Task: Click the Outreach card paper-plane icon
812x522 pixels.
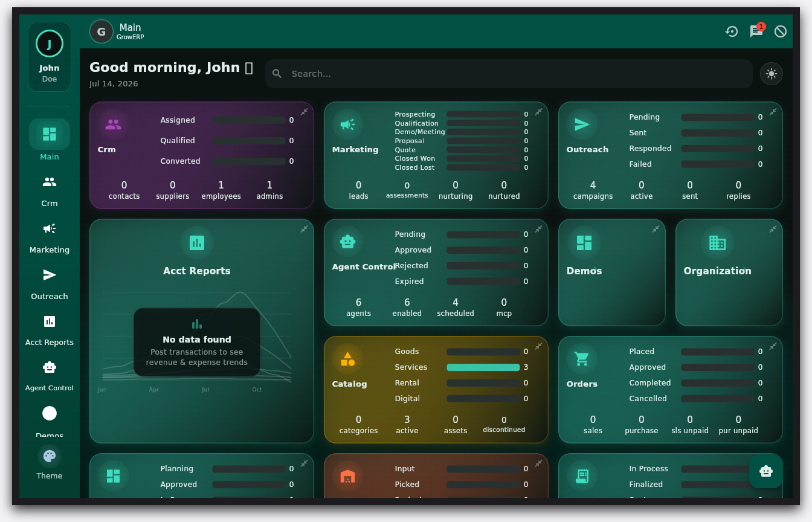Action: pos(582,124)
